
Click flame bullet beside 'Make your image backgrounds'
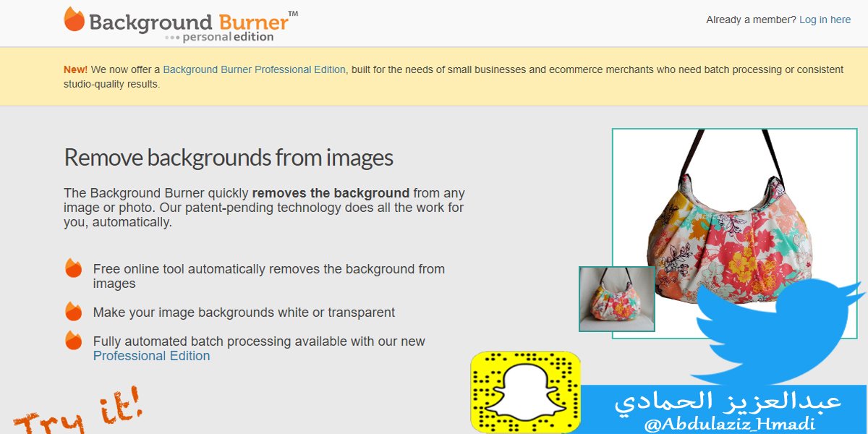coord(74,312)
